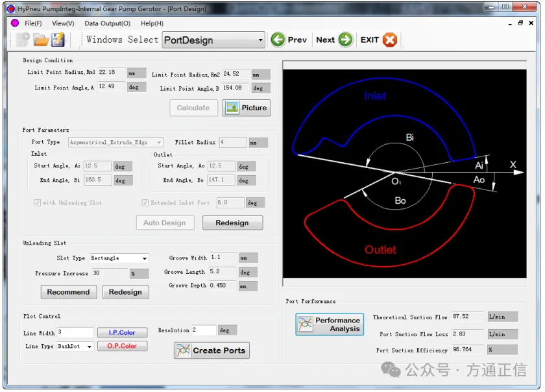Screen dimensions: 545x392
Task: Click the Limit Point Angle A field
Action: click(111, 86)
